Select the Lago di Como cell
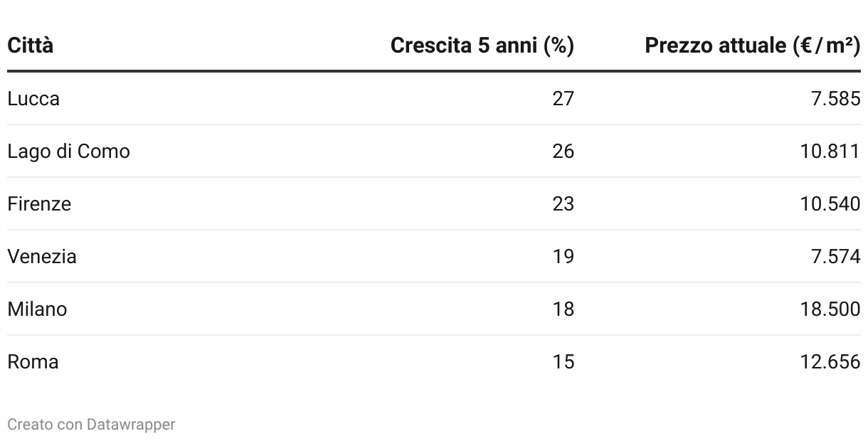 (68, 151)
